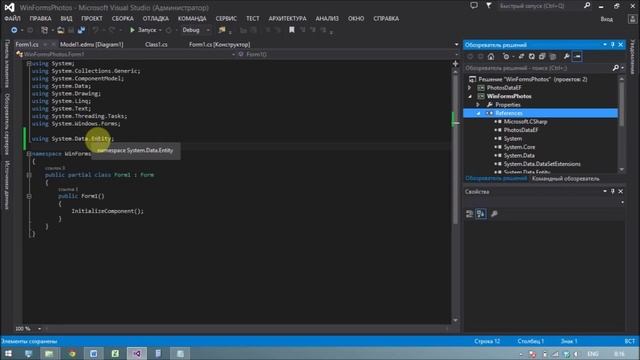
Task: Collapse the using directives block
Action: pos(29,64)
